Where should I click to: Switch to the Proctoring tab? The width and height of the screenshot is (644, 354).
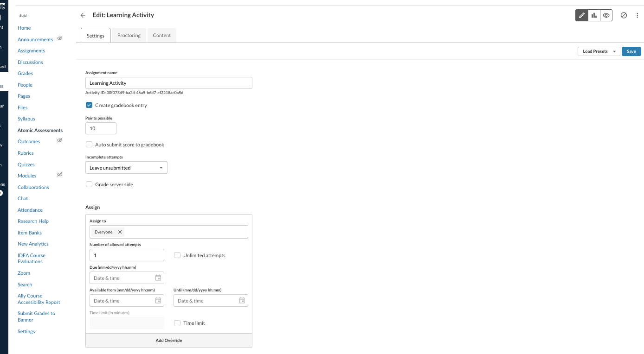coord(129,35)
